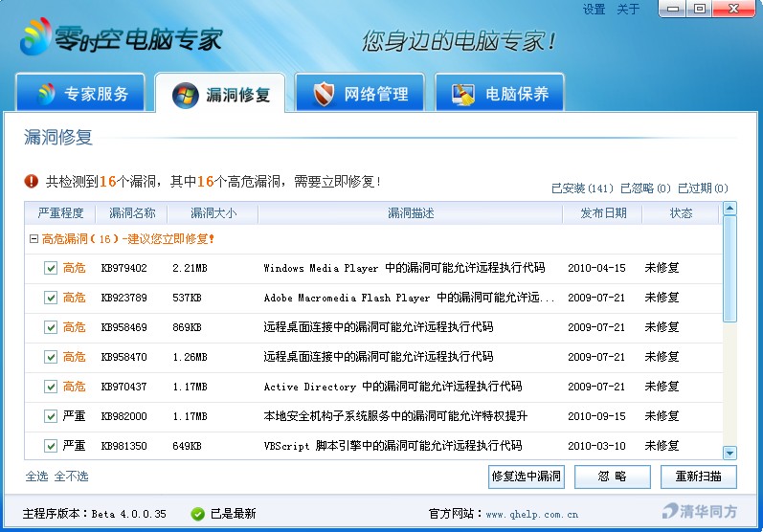Uncheck the KB970437 checkbox
Image resolution: width=763 pixels, height=532 pixels.
51,387
